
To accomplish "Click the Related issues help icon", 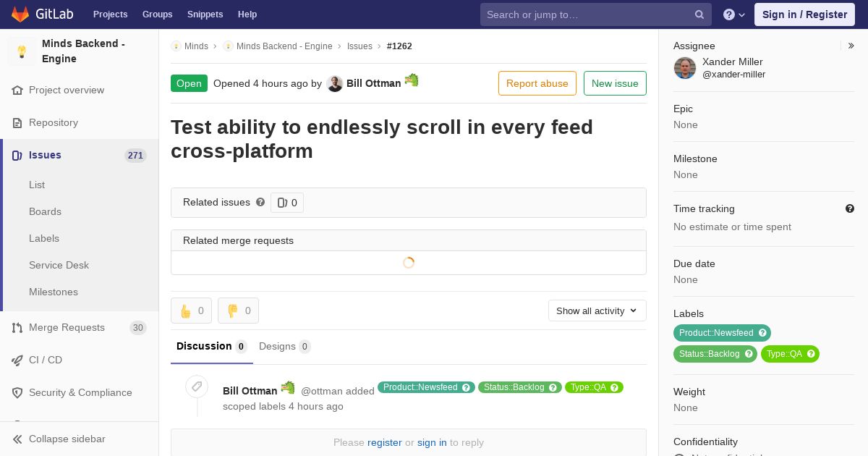I will point(260,202).
